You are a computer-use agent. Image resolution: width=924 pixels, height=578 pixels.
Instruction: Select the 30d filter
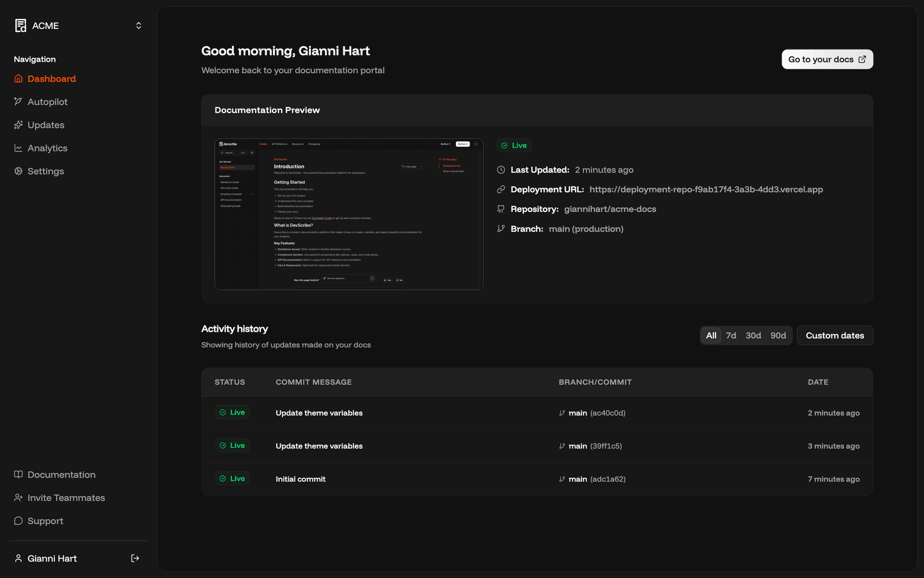tap(754, 335)
